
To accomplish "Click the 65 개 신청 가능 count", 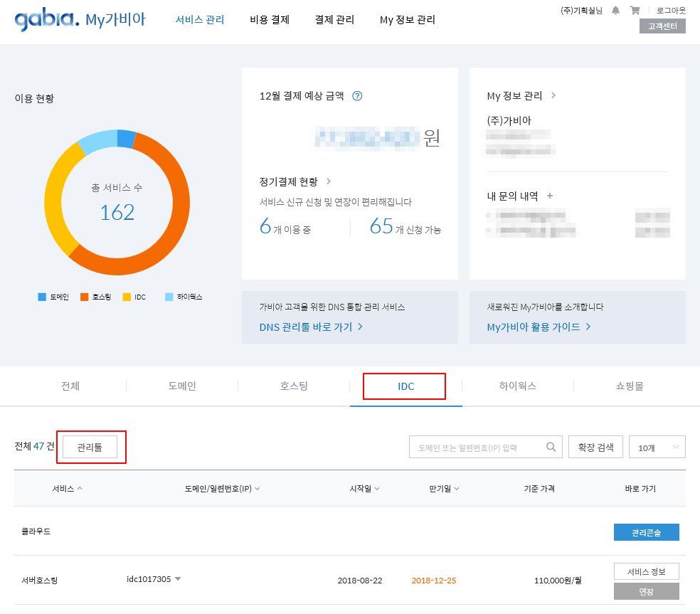I will click(405, 226).
